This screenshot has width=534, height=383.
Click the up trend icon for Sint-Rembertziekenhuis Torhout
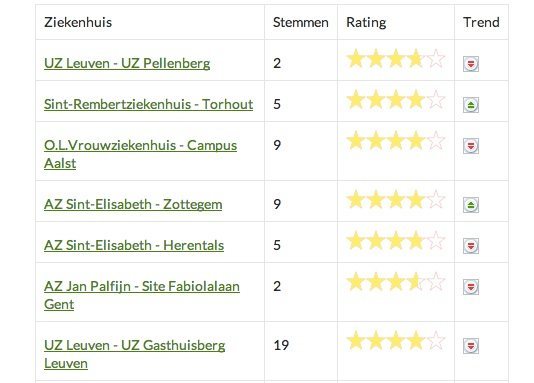(x=471, y=105)
